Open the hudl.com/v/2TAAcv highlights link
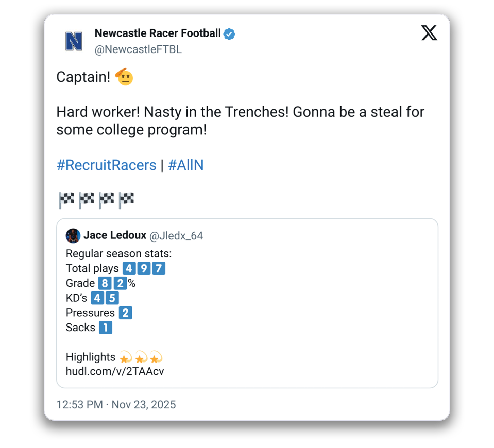This screenshot has width=494, height=448. [x=115, y=371]
